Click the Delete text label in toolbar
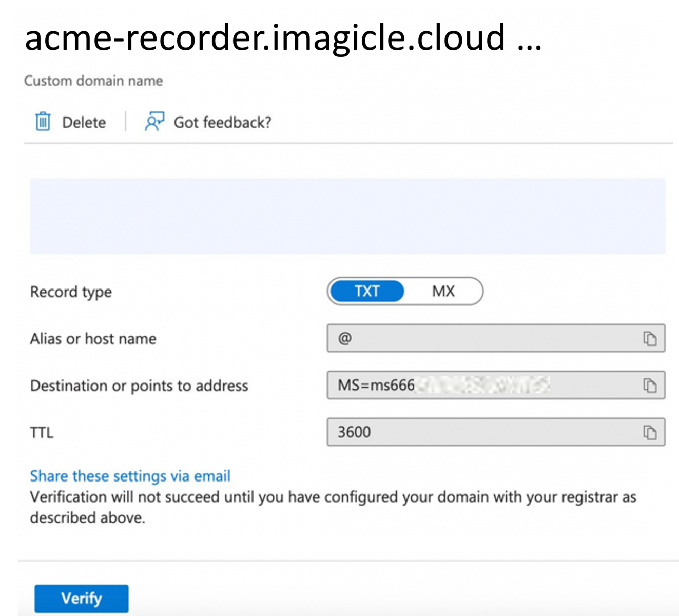The width and height of the screenshot is (679, 616). (x=84, y=123)
